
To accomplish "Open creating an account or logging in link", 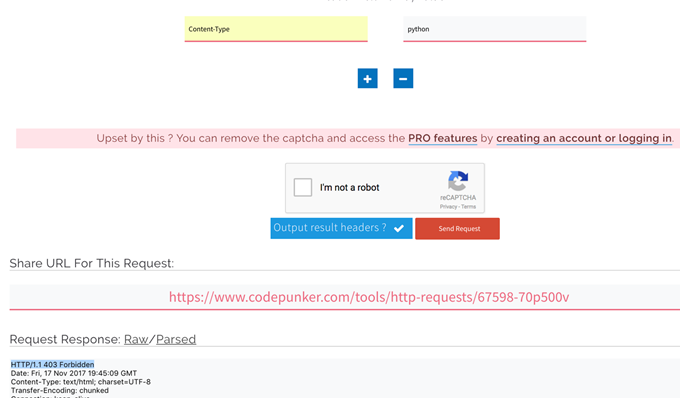I will tap(584, 138).
